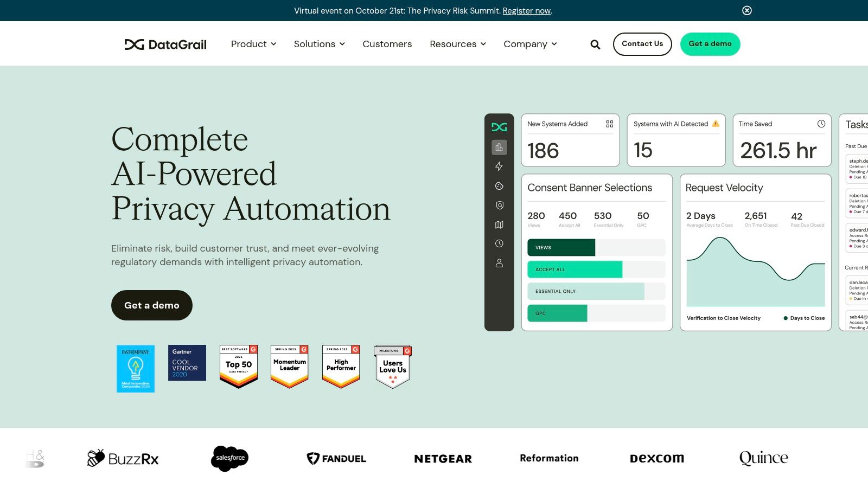Image resolution: width=868 pixels, height=488 pixels.
Task: Click the DataGrail logo in the header
Action: [x=165, y=44]
